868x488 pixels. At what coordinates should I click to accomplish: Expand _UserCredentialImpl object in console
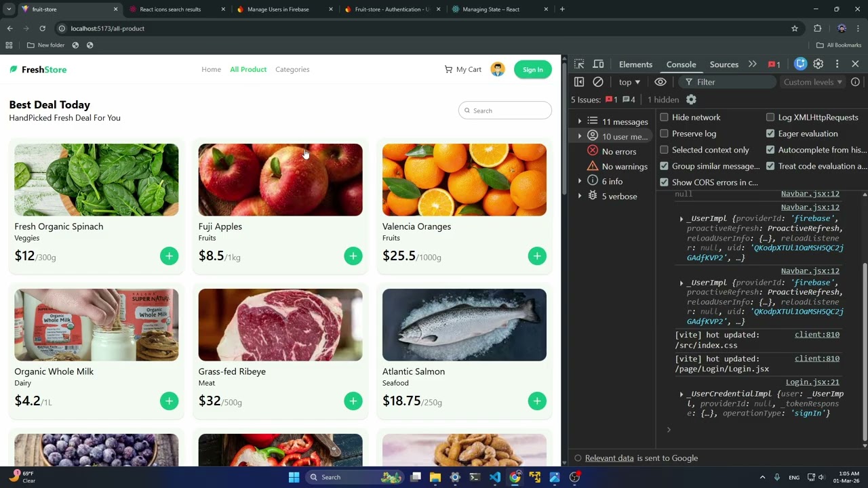point(682,394)
